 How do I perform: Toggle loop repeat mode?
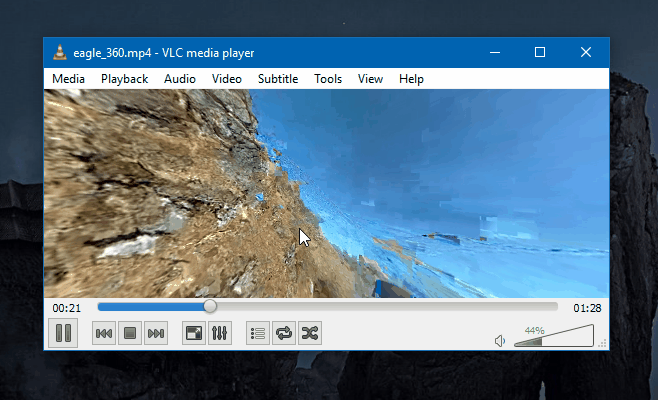(x=284, y=333)
